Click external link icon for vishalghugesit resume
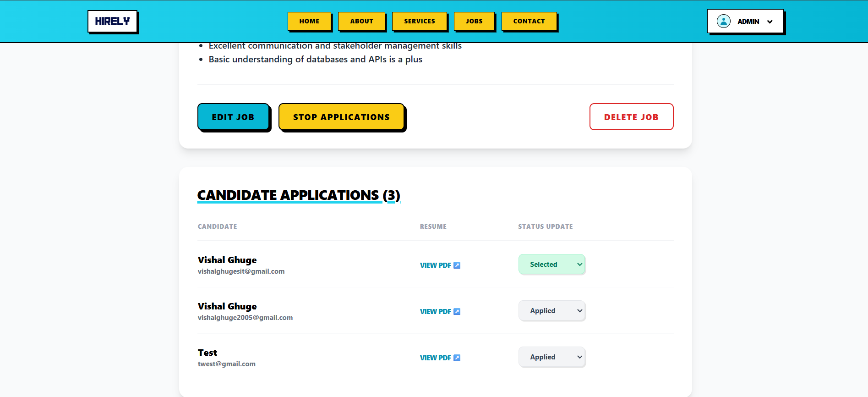Image resolution: width=868 pixels, height=397 pixels. 457,265
